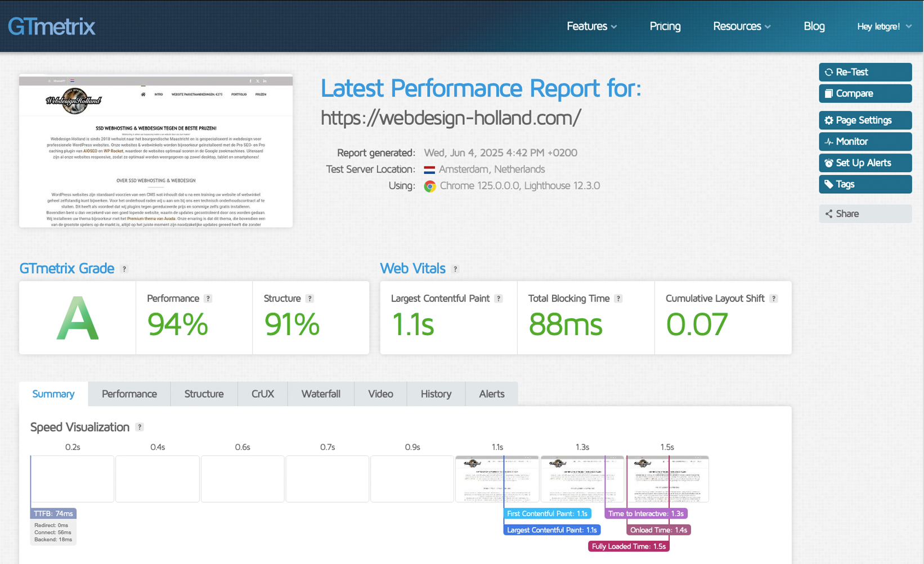The width and height of the screenshot is (924, 564).
Task: Switch to the Structure tab
Action: pyautogui.click(x=204, y=394)
